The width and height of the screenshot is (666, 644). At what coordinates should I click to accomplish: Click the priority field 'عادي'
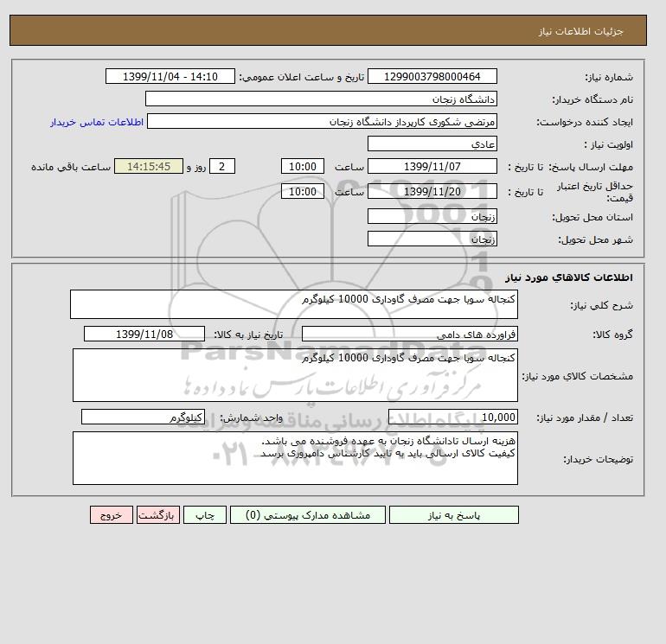click(x=432, y=143)
